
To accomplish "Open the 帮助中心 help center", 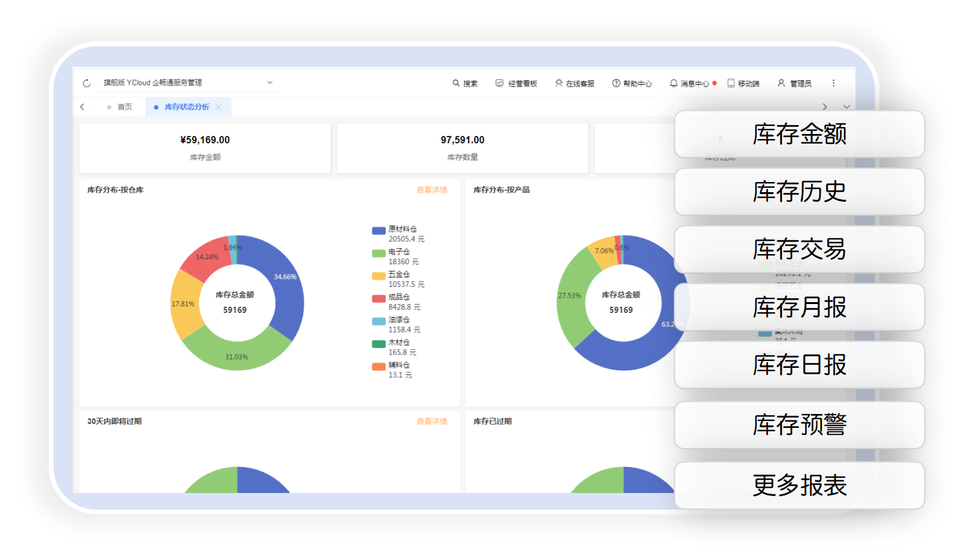I will 632,83.
